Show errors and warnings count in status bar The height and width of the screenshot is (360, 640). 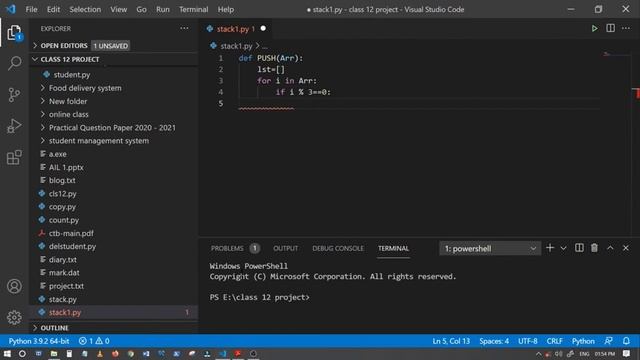coord(94,341)
